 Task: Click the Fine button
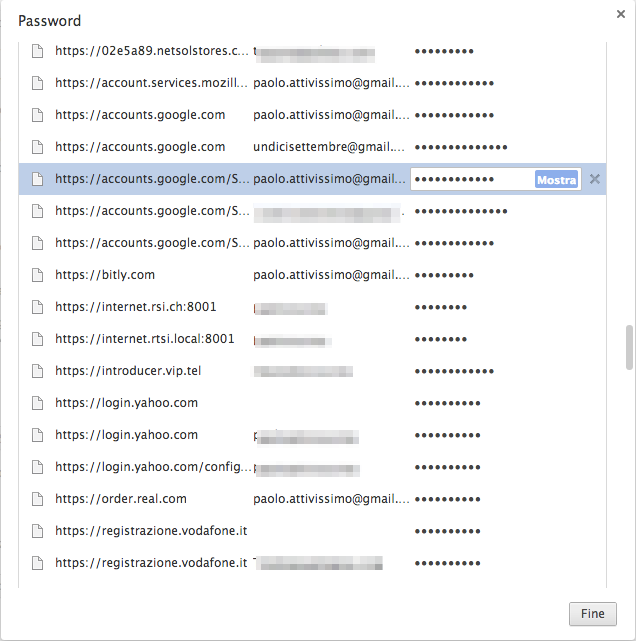click(x=593, y=614)
